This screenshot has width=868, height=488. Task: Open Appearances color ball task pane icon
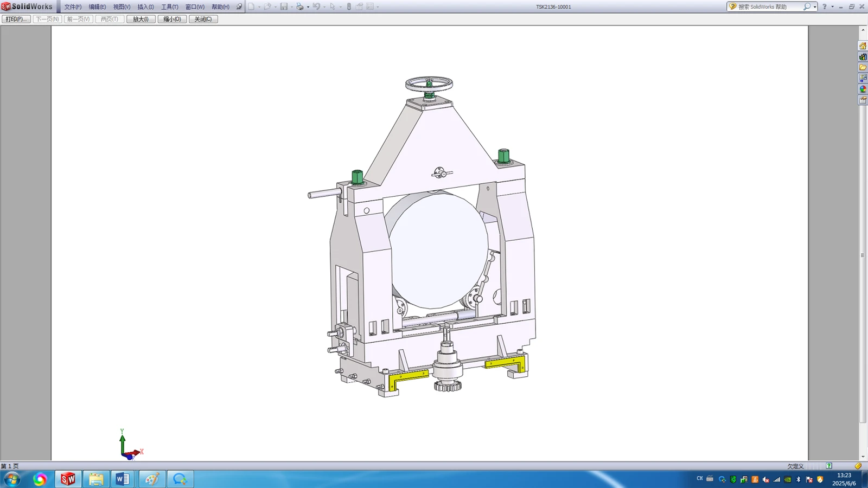[863, 89]
